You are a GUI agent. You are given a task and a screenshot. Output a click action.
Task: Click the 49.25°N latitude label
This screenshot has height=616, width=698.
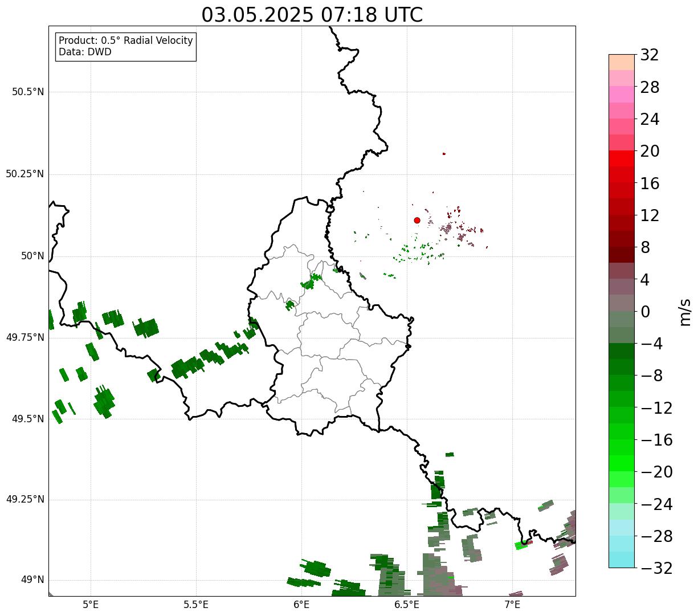[25, 499]
